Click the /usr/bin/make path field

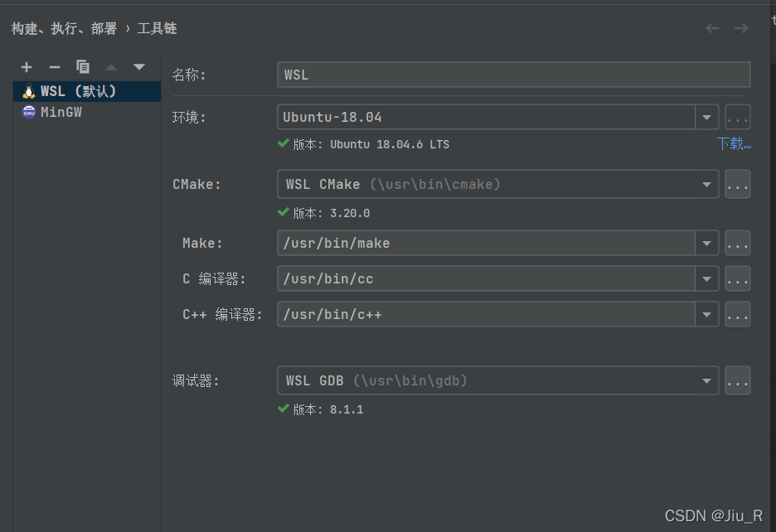coord(487,243)
